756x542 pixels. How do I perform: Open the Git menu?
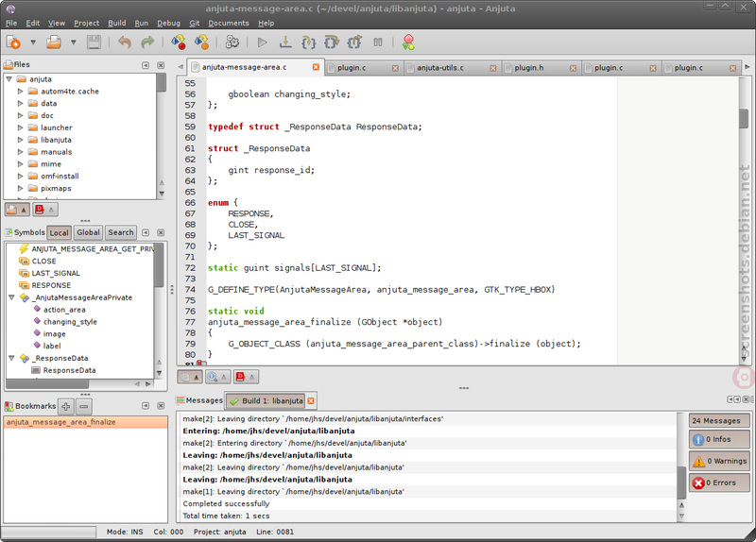coord(195,23)
